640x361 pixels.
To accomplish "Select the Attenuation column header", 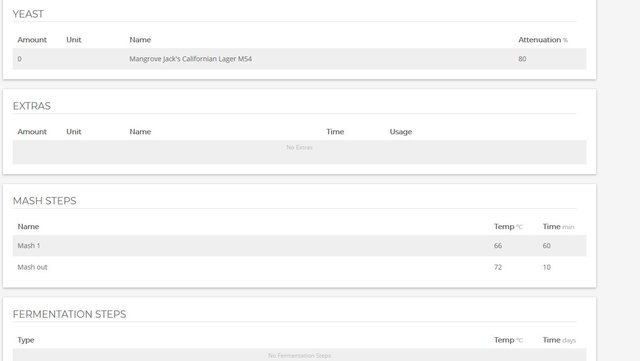I will (543, 40).
